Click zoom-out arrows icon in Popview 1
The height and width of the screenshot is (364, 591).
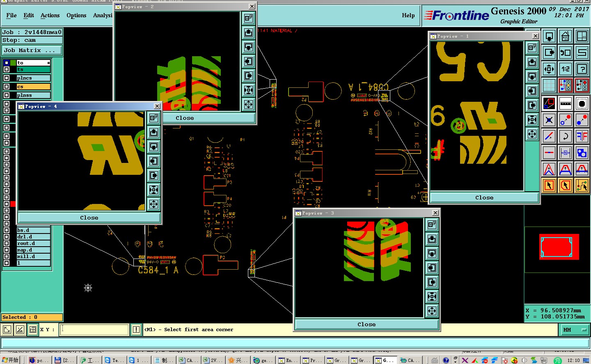tap(532, 134)
